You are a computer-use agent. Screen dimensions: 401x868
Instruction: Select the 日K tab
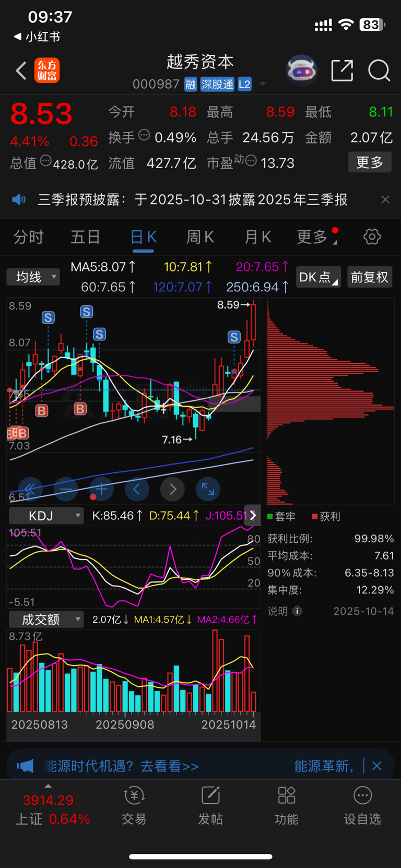(x=143, y=237)
